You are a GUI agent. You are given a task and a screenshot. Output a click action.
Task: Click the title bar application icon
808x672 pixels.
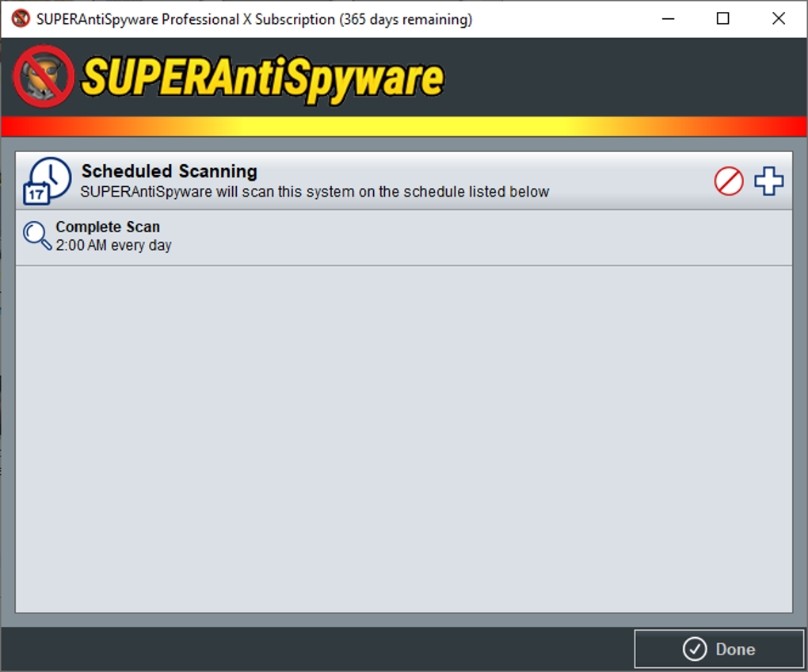[21, 18]
